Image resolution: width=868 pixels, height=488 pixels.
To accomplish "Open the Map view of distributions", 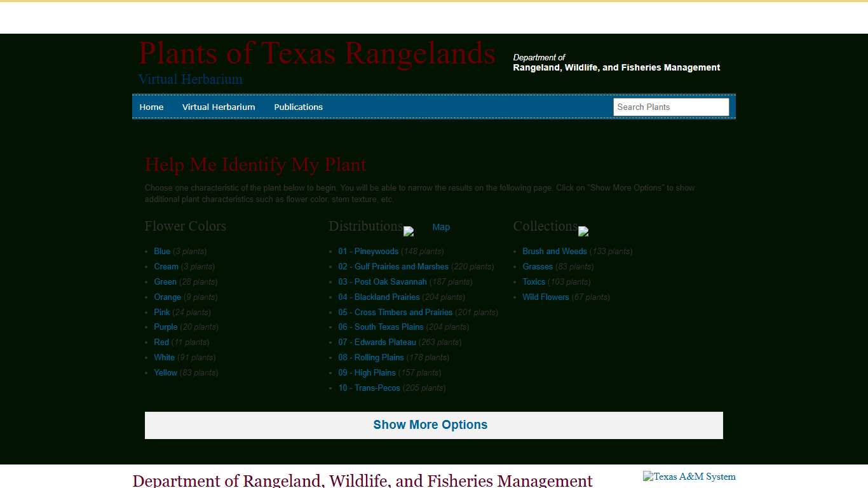I will [x=441, y=227].
